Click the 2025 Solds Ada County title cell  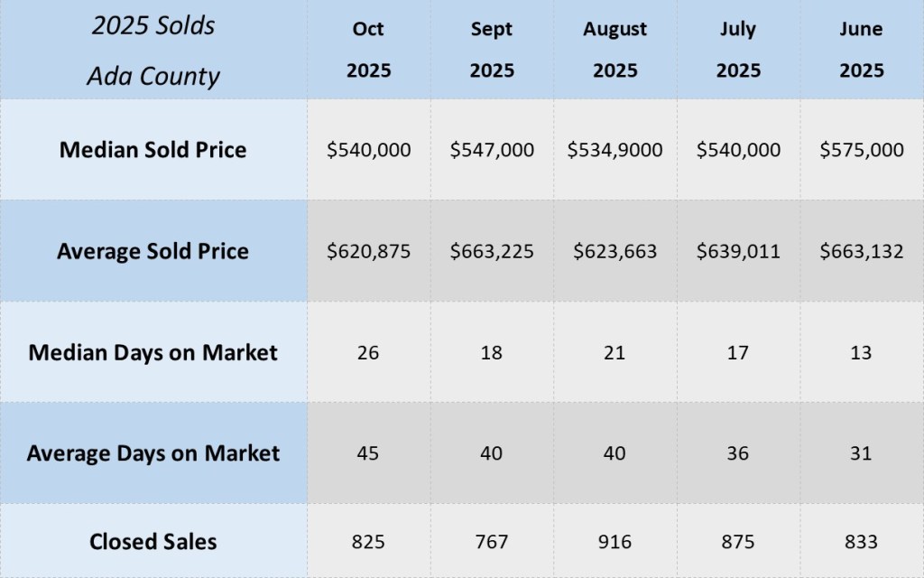(x=152, y=50)
